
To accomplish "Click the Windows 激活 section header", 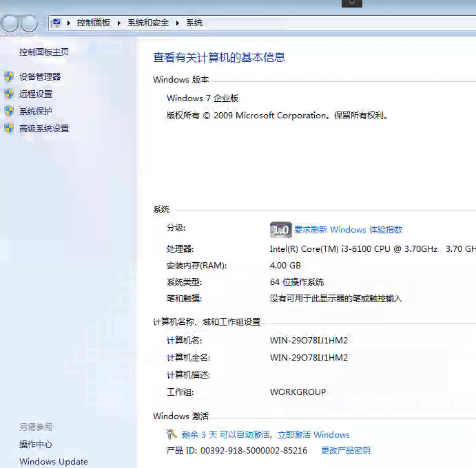I will [x=181, y=416].
